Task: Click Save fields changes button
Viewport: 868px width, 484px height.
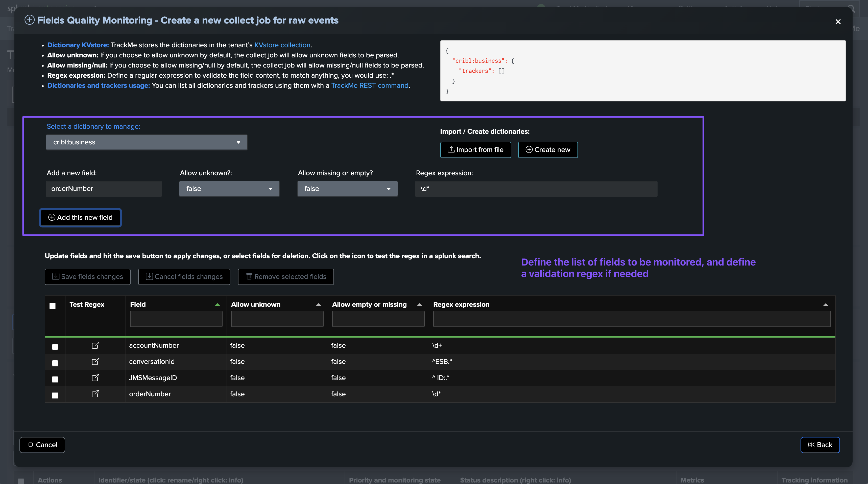Action: [x=88, y=277]
